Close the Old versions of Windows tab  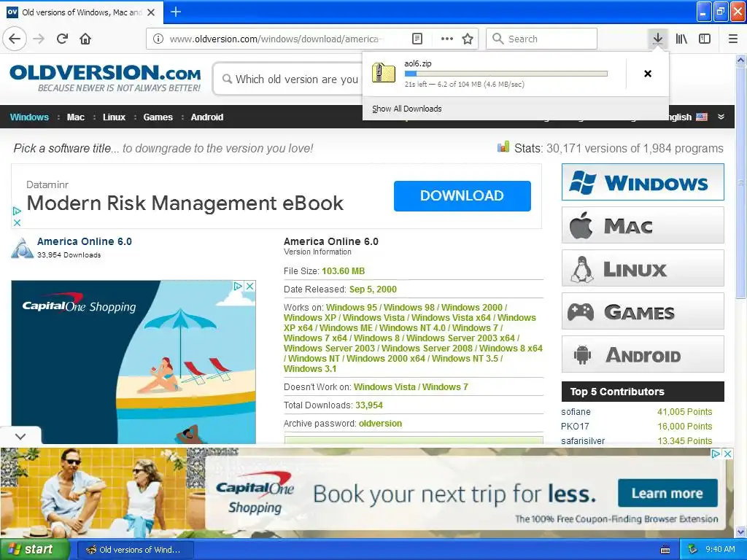(151, 12)
